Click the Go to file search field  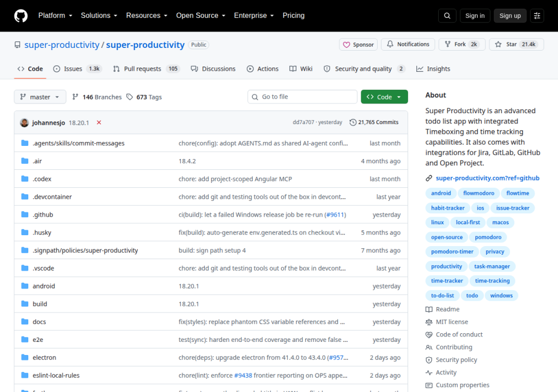coord(302,97)
